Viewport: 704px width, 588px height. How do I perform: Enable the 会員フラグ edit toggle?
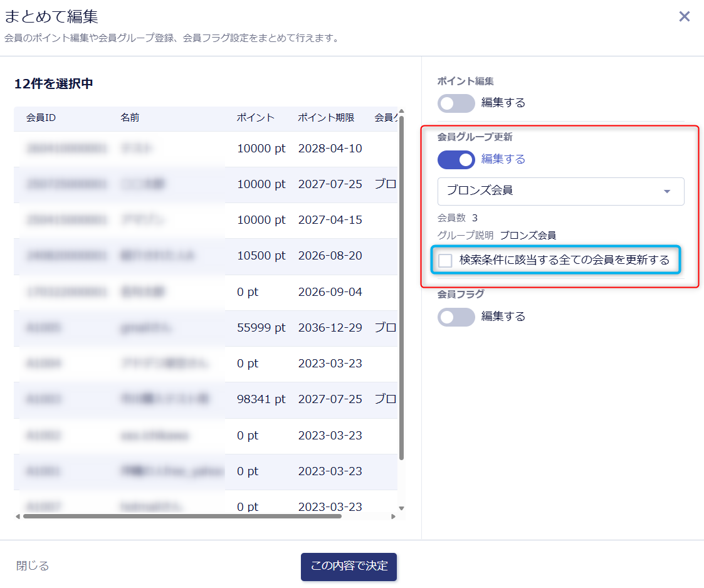[456, 317]
